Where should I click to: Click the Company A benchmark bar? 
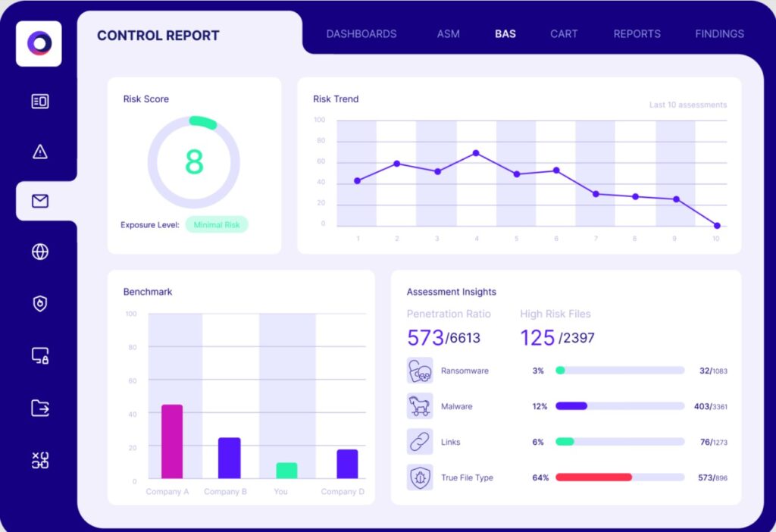click(172, 441)
